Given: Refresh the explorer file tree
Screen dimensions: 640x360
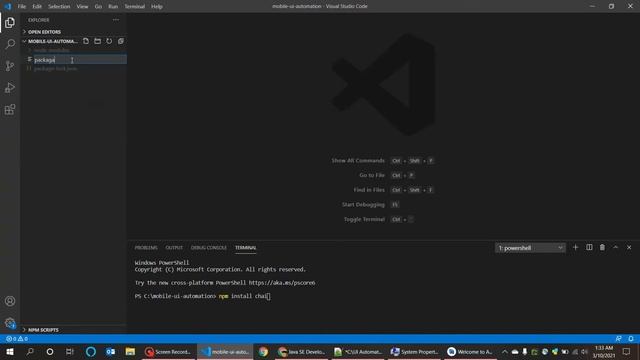Looking at the screenshot, I should (109, 41).
